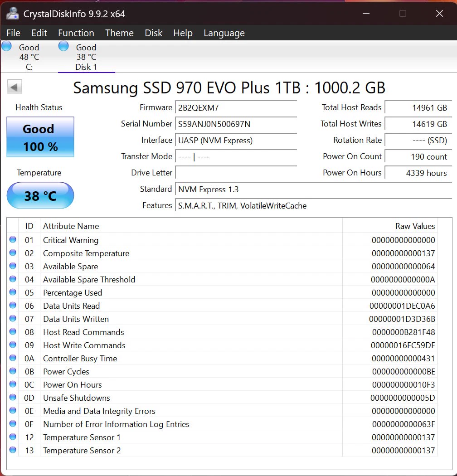Select the Data Units Written attribute name
This screenshot has width=457, height=476.
click(76, 319)
